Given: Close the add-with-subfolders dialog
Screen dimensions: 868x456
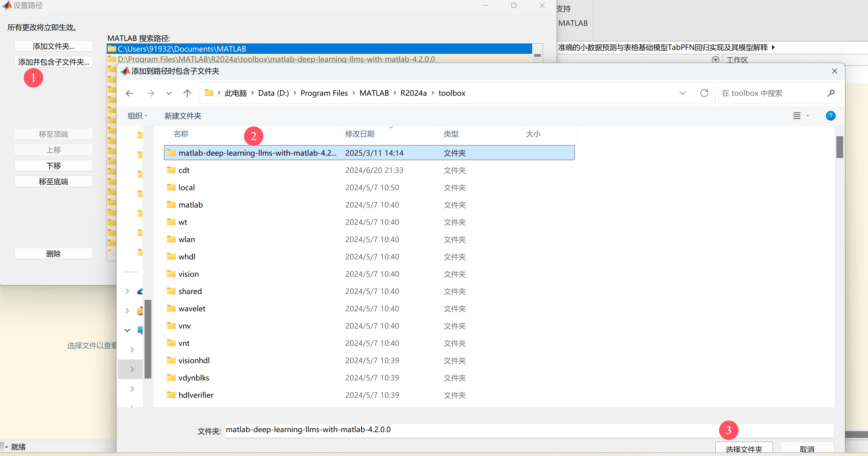Looking at the screenshot, I should tap(834, 71).
